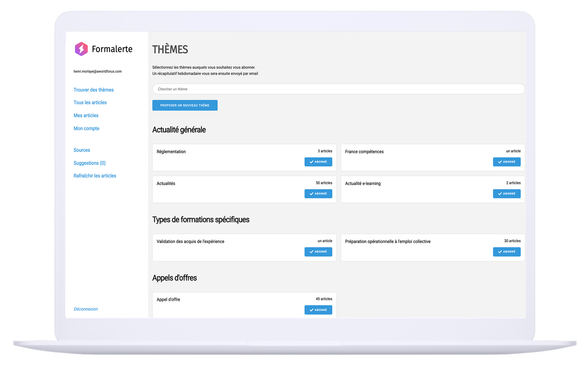Image resolution: width=588 pixels, height=384 pixels.
Task: Open Mon compte settings
Action: coord(86,128)
